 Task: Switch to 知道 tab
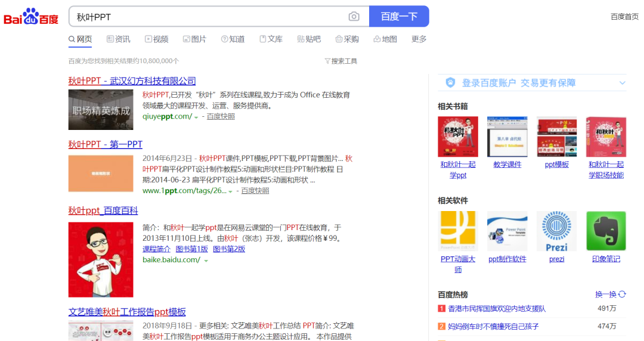pyautogui.click(x=233, y=39)
